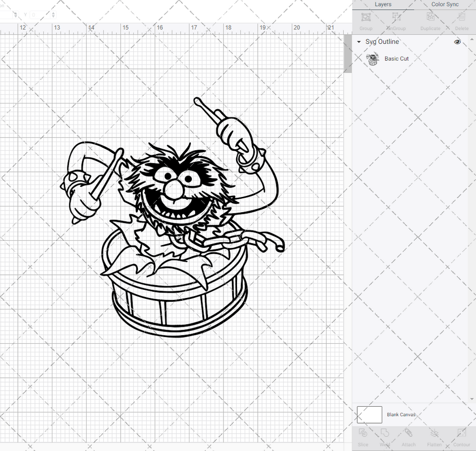Switch to the Layers tab
Screen dimensions: 476x451
pyautogui.click(x=383, y=4)
